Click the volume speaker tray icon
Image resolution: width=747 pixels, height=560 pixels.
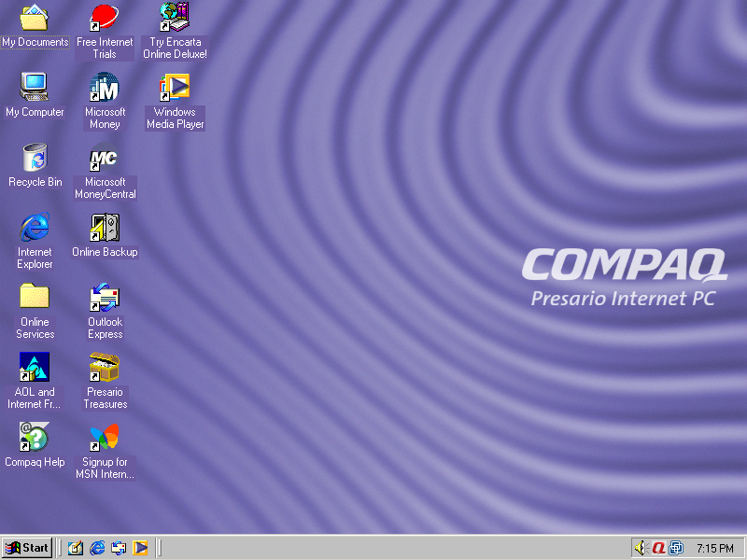641,548
